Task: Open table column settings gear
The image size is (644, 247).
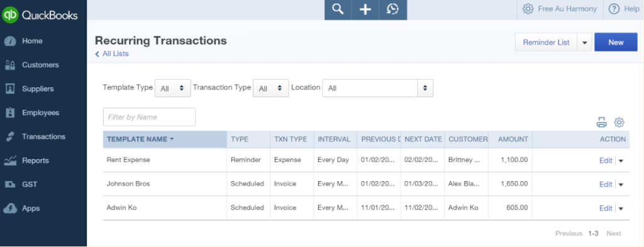Action: tap(619, 123)
